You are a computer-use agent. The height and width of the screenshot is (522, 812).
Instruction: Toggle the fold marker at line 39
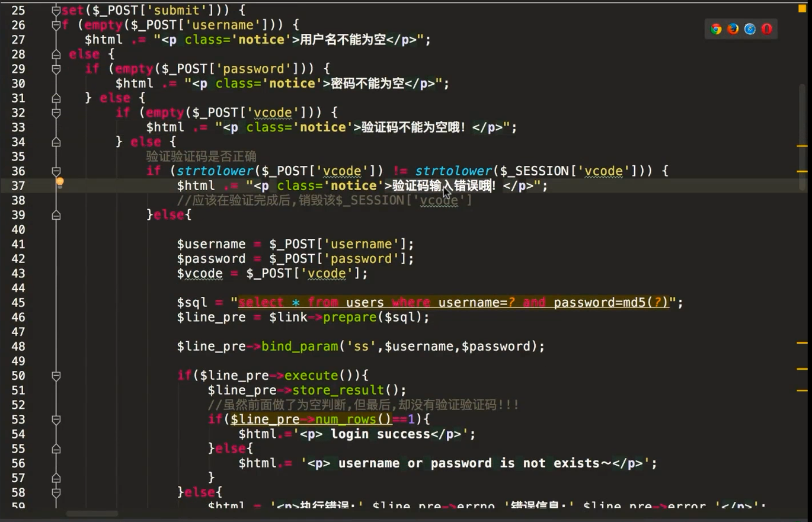tap(56, 215)
